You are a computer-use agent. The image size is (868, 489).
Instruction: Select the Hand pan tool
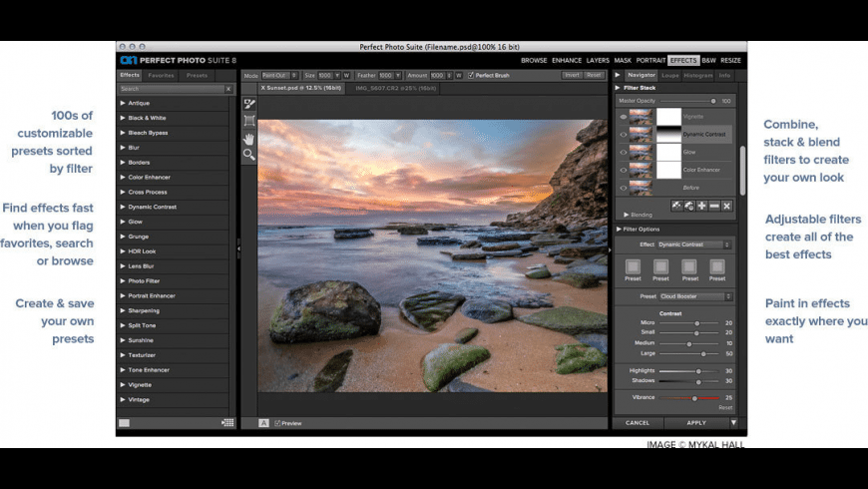[249, 139]
